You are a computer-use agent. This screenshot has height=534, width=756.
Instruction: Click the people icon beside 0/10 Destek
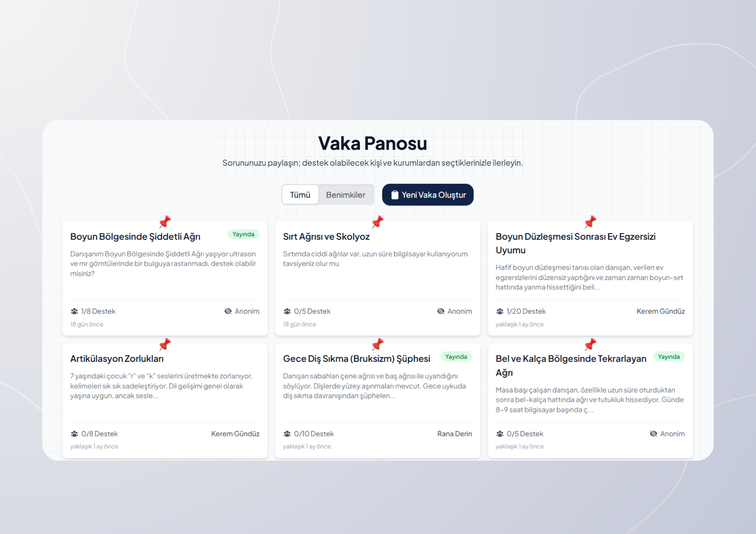pos(287,434)
